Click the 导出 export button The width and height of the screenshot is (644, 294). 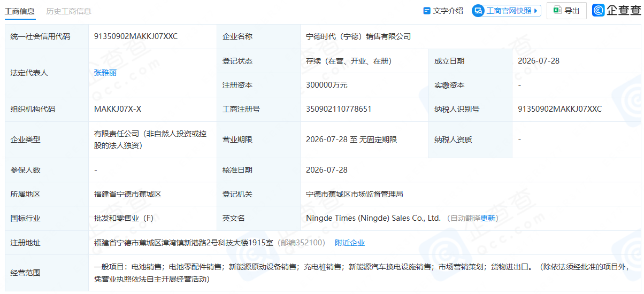click(x=566, y=11)
